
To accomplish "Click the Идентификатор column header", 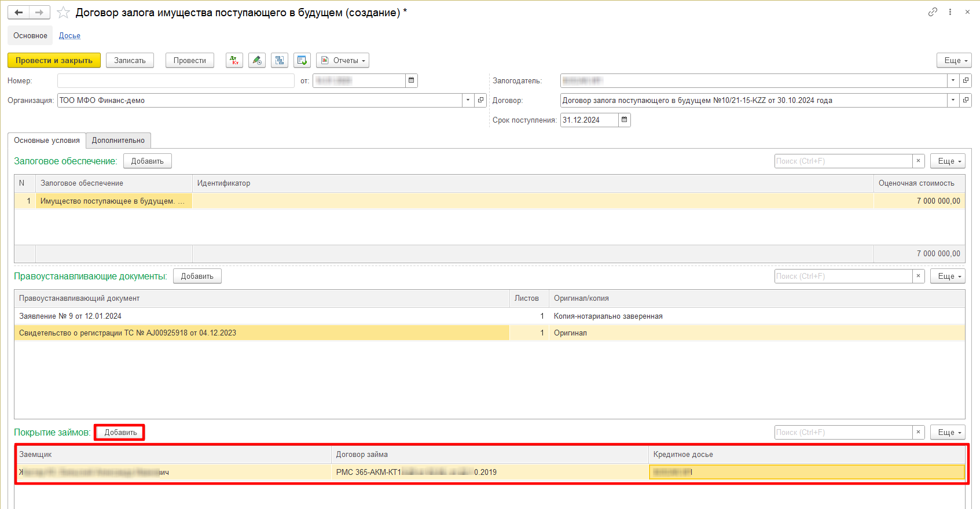I will [x=533, y=183].
